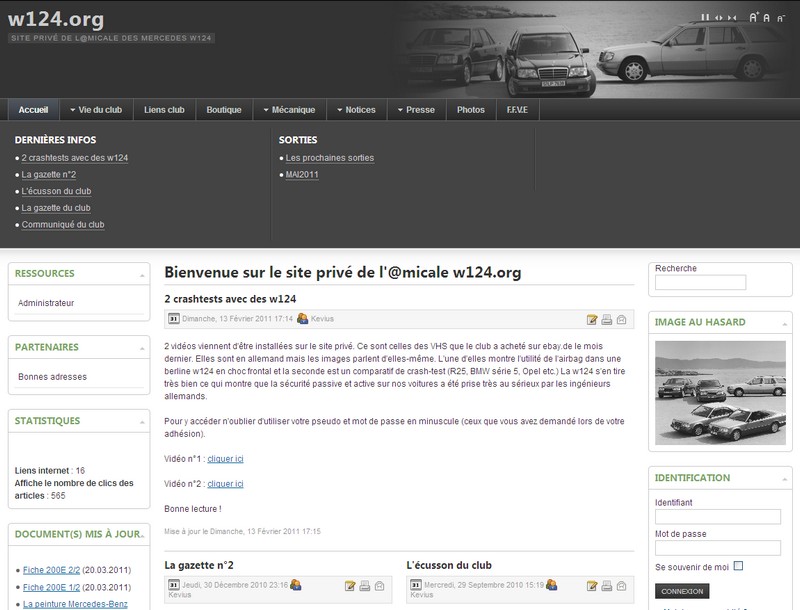Open the Mécanique dropdown menu
The width and height of the screenshot is (800, 610).
click(289, 110)
